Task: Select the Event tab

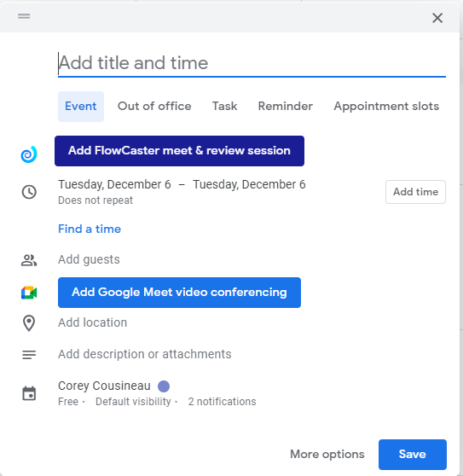Action: (81, 107)
